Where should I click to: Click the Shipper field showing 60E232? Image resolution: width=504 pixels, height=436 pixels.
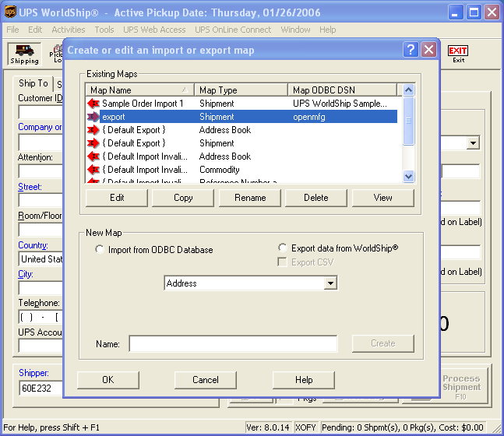(x=41, y=389)
